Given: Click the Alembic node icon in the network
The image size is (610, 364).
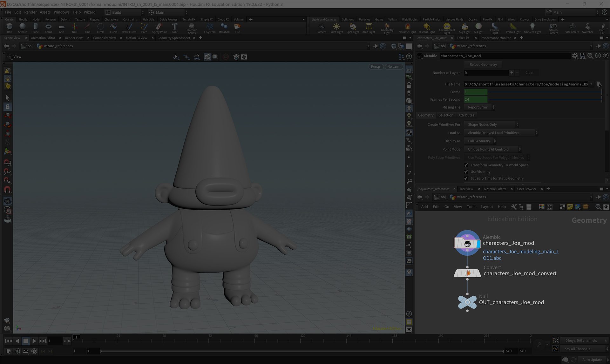Looking at the screenshot, I should point(467,243).
